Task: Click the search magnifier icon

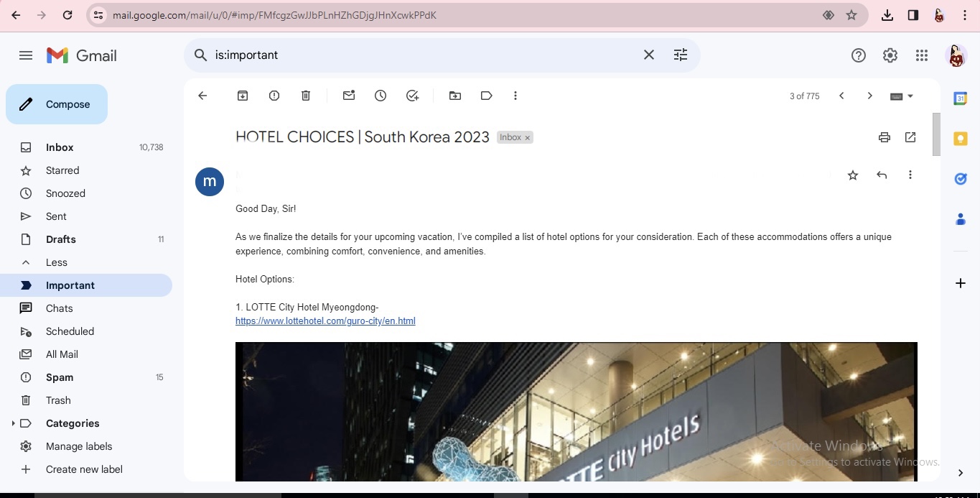Action: (x=201, y=55)
